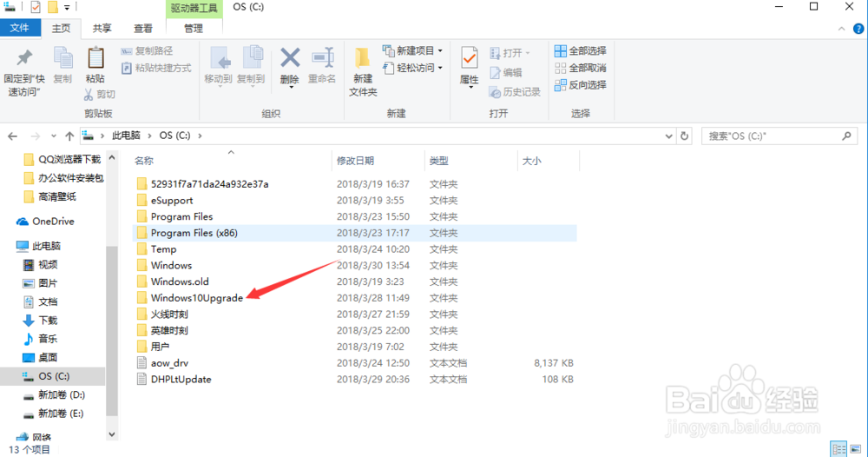Open Help via the blue question icon

pyautogui.click(x=858, y=29)
